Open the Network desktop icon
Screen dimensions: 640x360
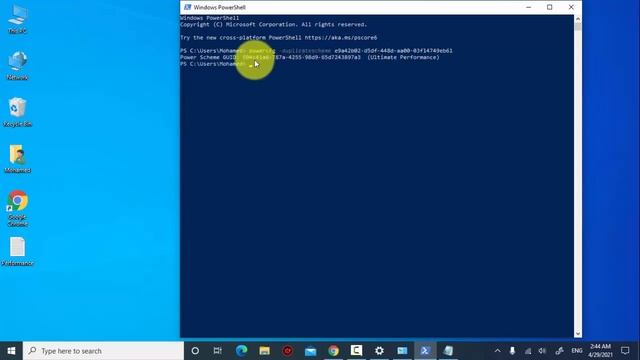click(x=18, y=65)
